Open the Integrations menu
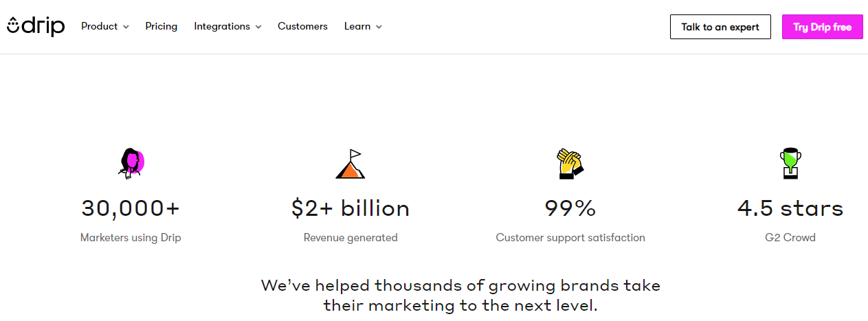Screen dimensions: 868x321 coord(228,26)
